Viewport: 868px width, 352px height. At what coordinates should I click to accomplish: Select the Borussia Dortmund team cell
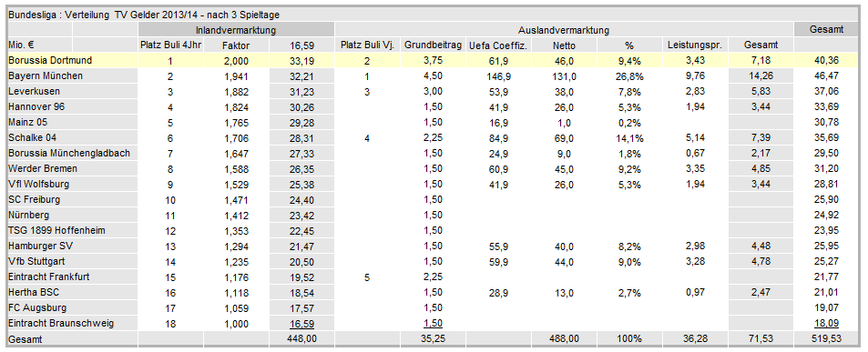coord(71,60)
